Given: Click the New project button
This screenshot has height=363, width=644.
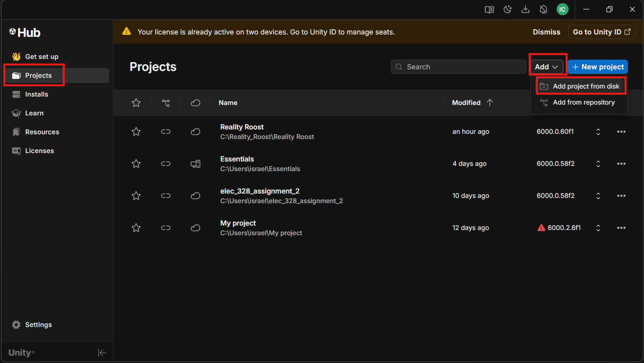Looking at the screenshot, I should pos(597,67).
